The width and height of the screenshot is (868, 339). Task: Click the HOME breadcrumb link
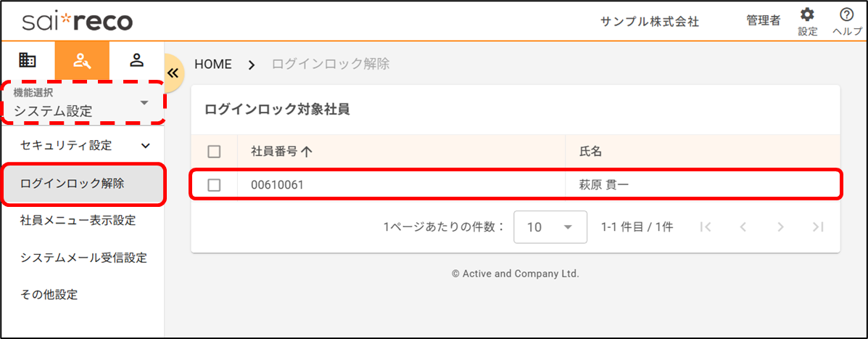[x=213, y=64]
